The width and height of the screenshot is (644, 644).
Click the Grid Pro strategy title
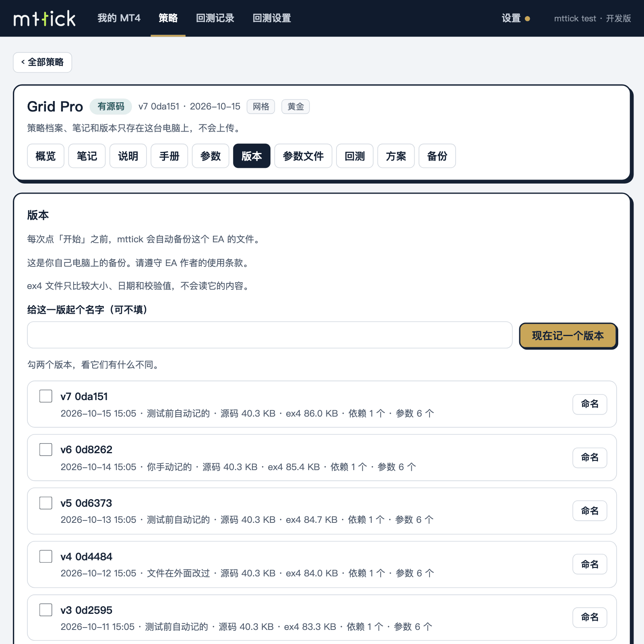55,107
